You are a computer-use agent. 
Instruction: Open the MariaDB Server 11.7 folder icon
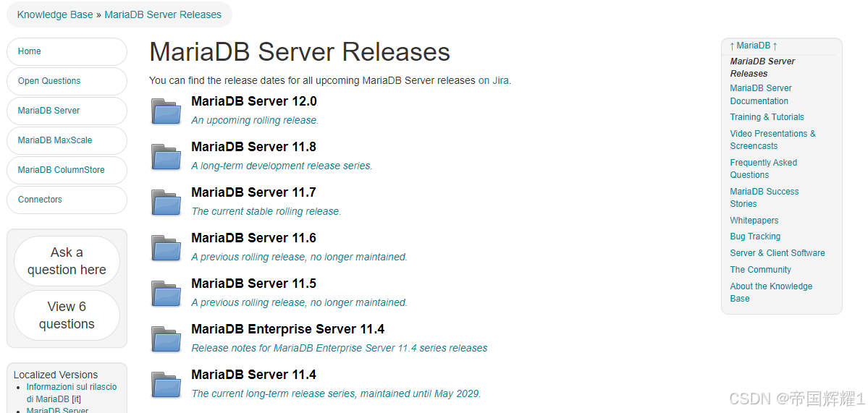click(x=166, y=202)
